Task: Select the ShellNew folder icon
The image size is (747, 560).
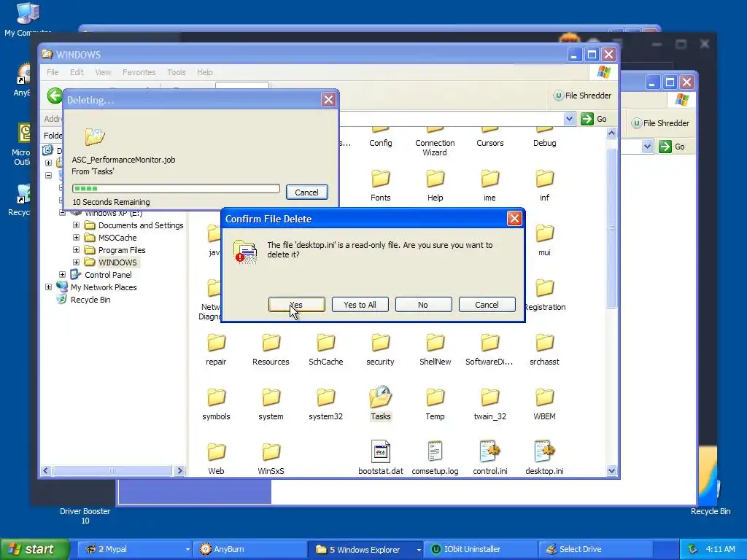Action: click(435, 343)
